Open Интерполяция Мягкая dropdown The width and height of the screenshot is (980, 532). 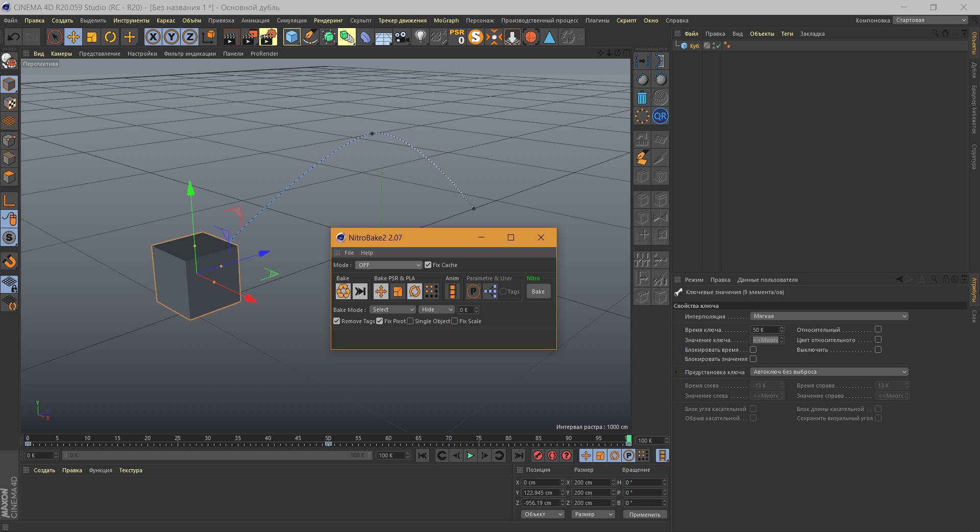point(829,317)
